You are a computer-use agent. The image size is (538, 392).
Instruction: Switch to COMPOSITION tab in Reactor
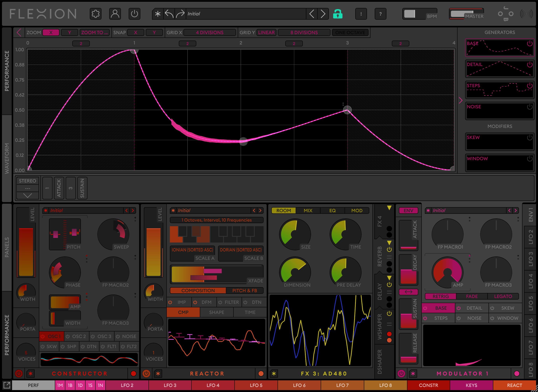tap(198, 291)
